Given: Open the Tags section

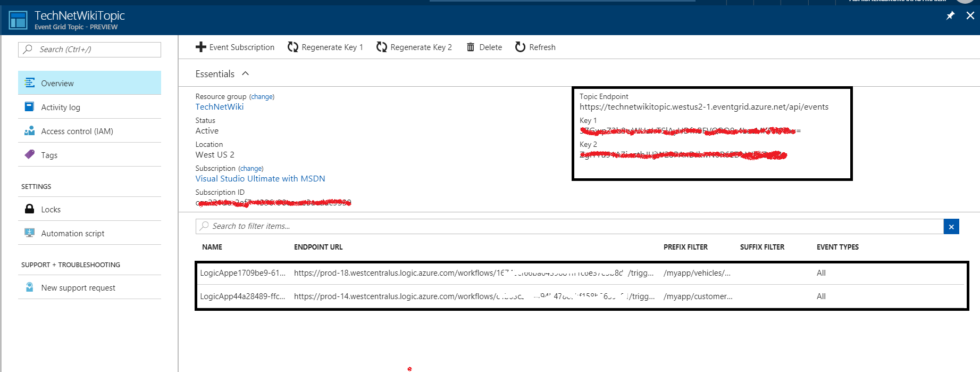Looking at the screenshot, I should coord(89,155).
